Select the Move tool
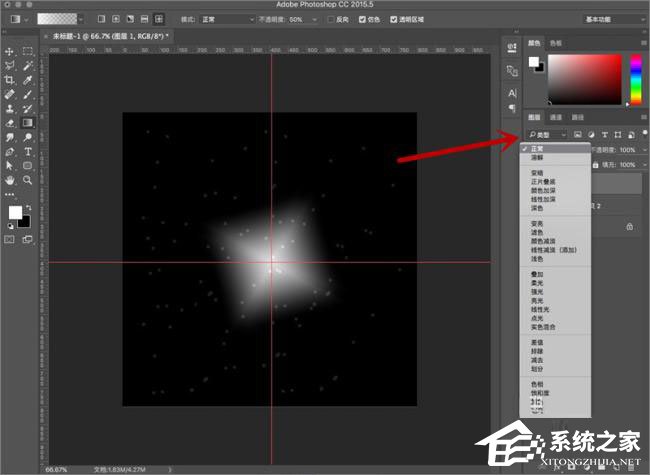This screenshot has width=650, height=475. [x=9, y=51]
